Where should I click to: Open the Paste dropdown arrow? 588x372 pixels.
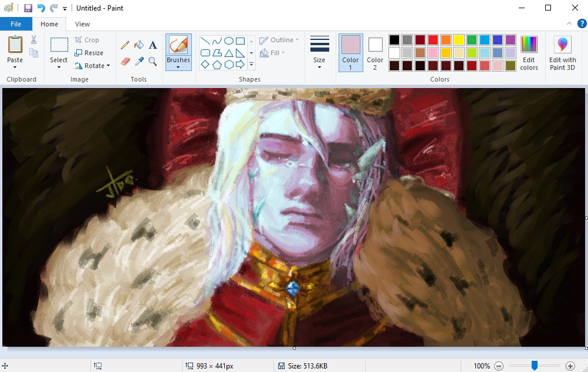click(15, 67)
